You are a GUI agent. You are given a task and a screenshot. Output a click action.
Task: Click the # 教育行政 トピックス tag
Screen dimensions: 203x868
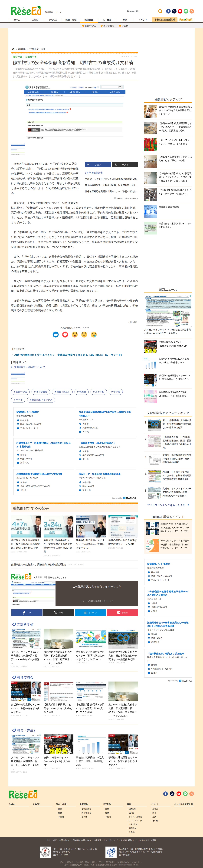click(x=41, y=400)
